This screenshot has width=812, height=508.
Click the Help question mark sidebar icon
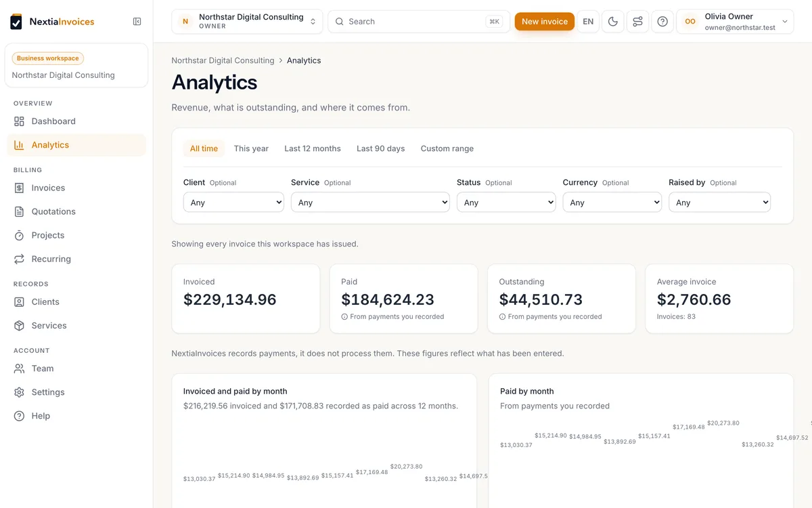pos(19,416)
